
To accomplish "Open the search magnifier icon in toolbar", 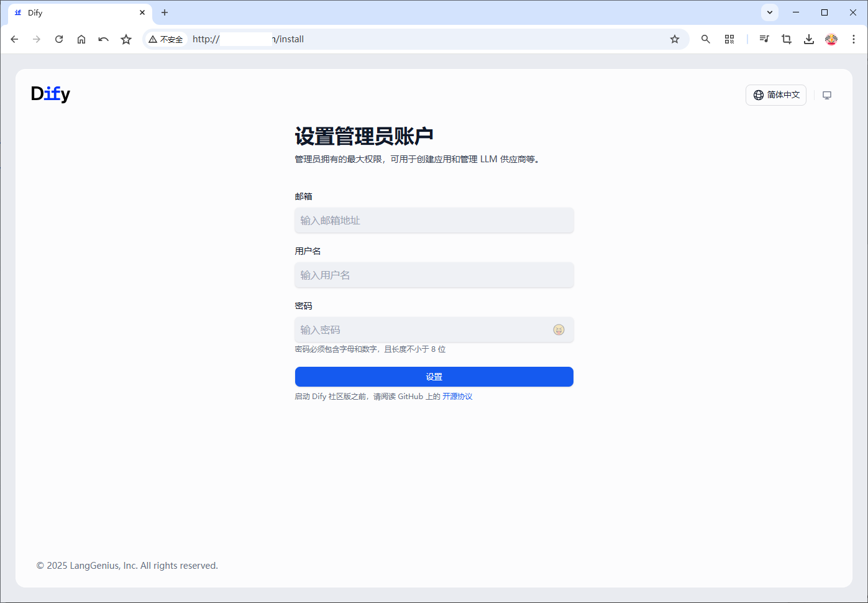I will (x=706, y=39).
